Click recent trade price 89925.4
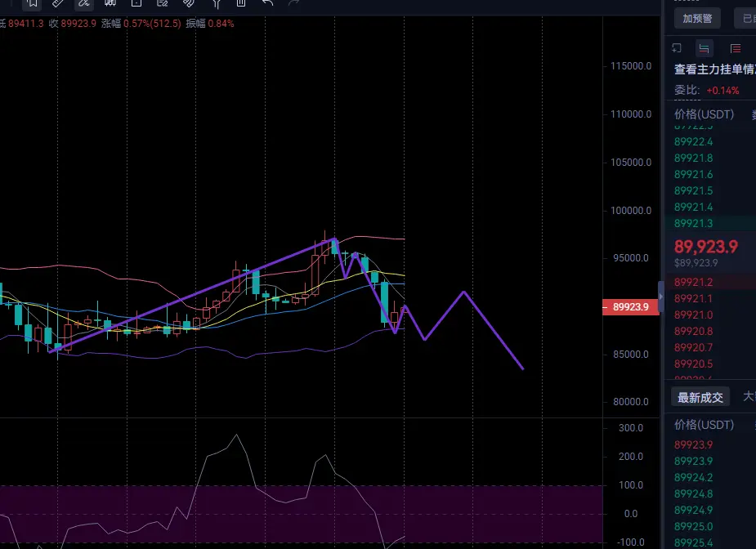 (x=693, y=542)
